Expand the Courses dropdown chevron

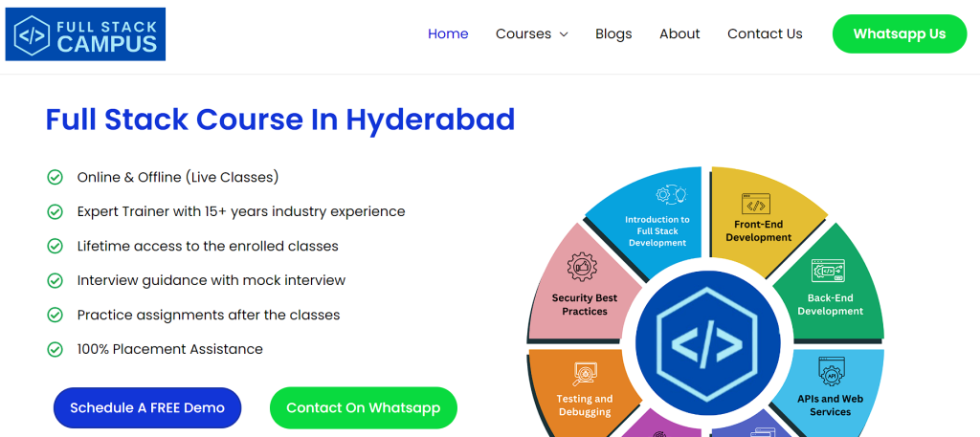564,34
